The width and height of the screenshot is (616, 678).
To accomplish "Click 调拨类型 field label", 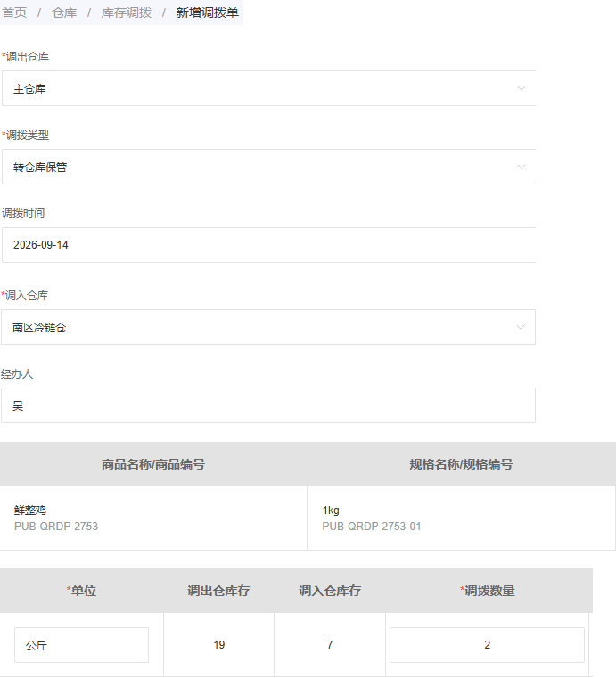I will pyautogui.click(x=26, y=135).
